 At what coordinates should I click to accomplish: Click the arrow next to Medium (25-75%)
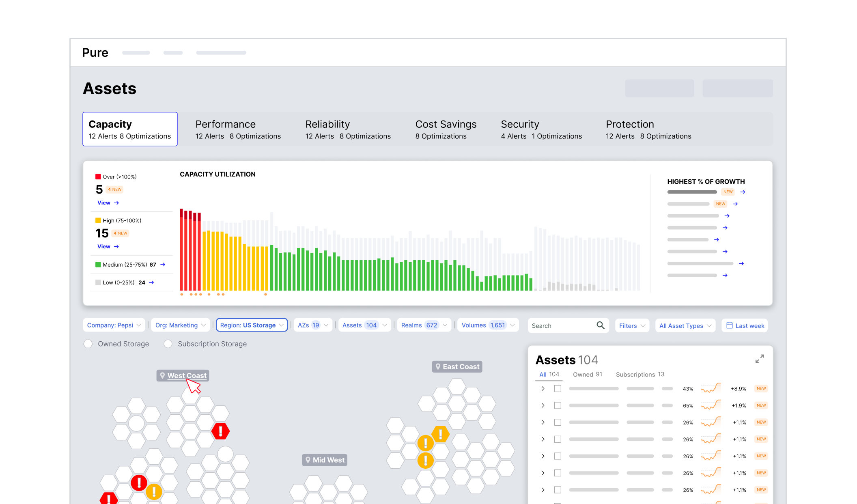[x=163, y=265]
